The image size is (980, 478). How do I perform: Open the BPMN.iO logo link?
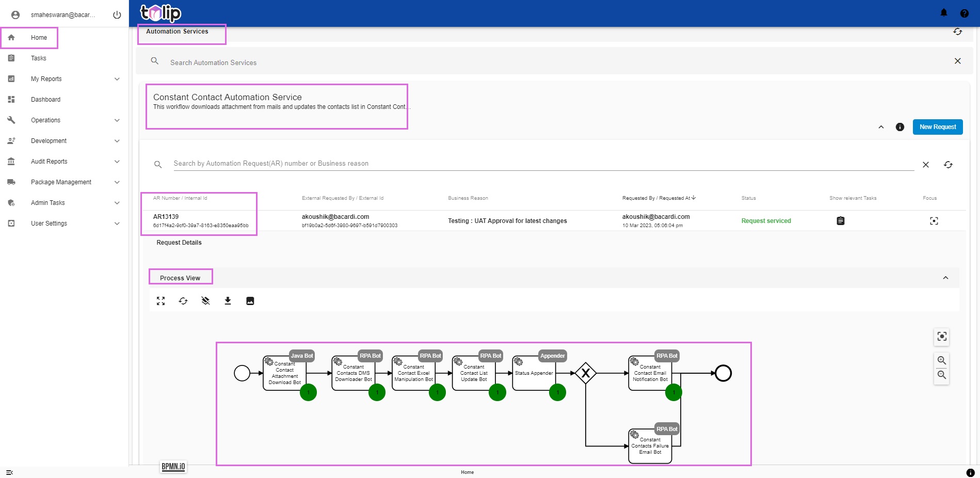[x=173, y=467]
